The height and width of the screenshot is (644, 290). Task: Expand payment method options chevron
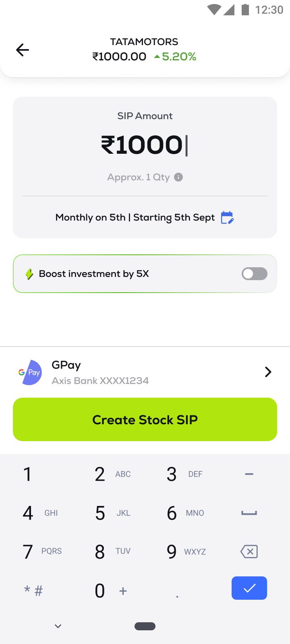coord(268,372)
